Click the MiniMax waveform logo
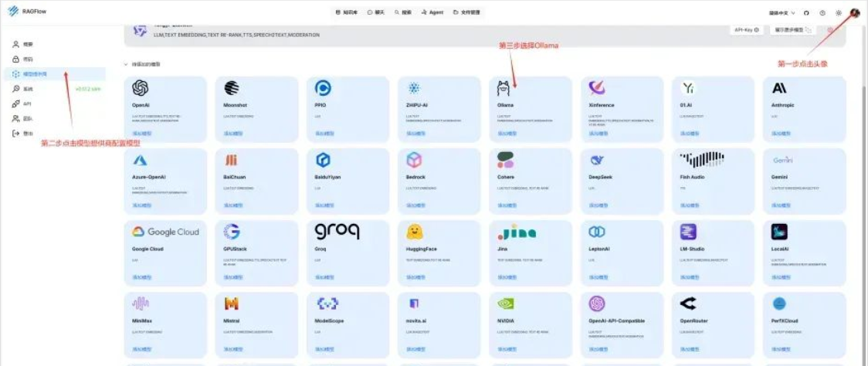868x366 pixels. [x=141, y=303]
